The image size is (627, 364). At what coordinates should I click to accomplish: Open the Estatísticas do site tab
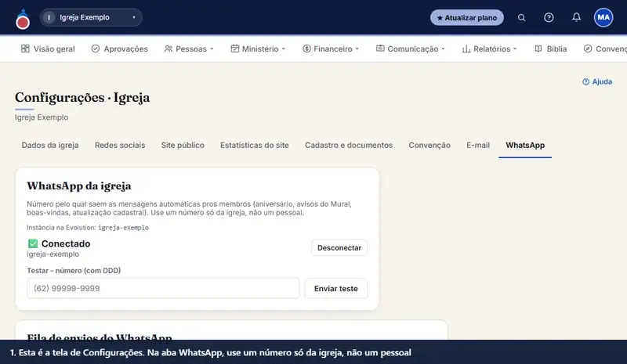pyautogui.click(x=254, y=145)
